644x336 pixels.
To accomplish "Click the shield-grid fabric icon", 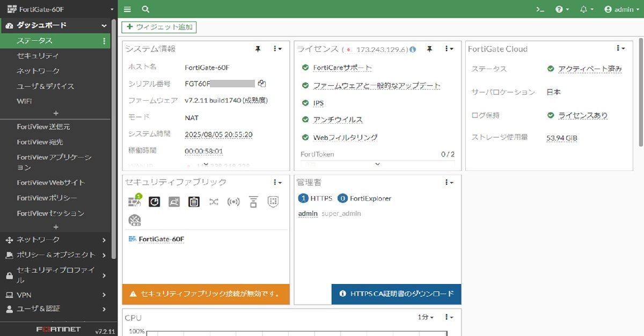I will (273, 201).
